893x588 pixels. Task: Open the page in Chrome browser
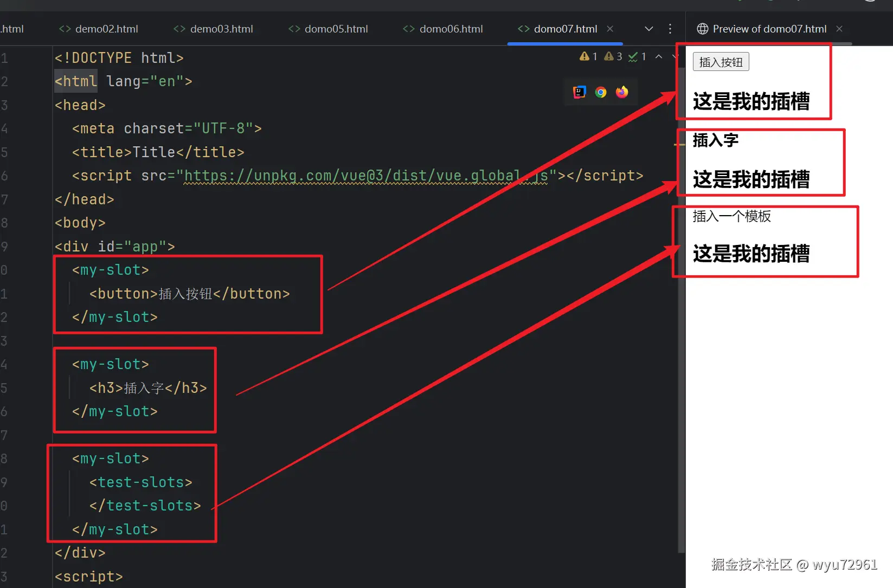click(x=601, y=92)
